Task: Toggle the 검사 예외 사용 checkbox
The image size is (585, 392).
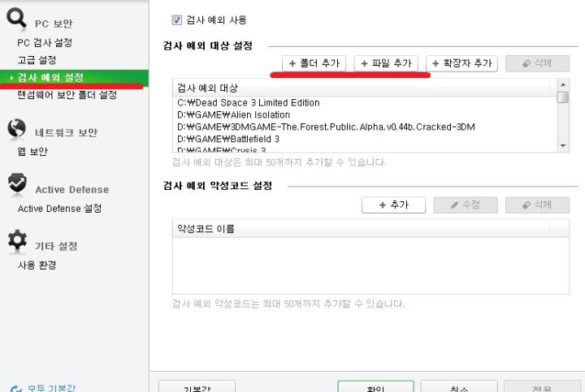Action: [176, 19]
